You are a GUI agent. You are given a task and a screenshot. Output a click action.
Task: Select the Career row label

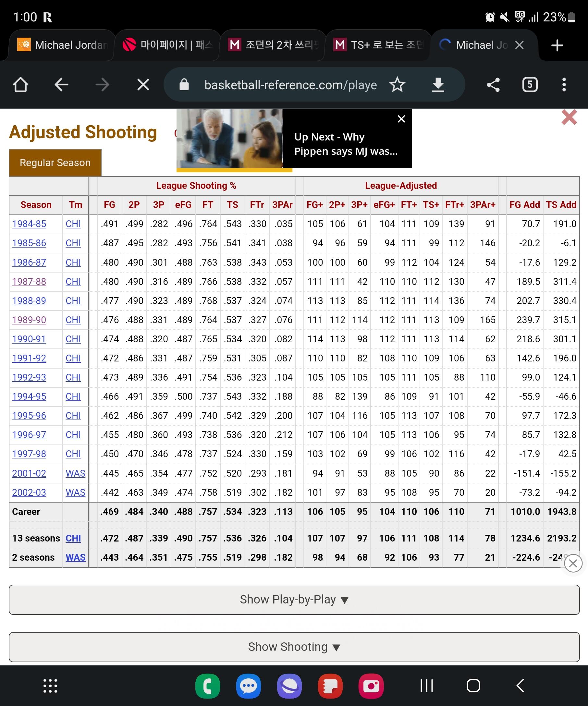tap(26, 512)
